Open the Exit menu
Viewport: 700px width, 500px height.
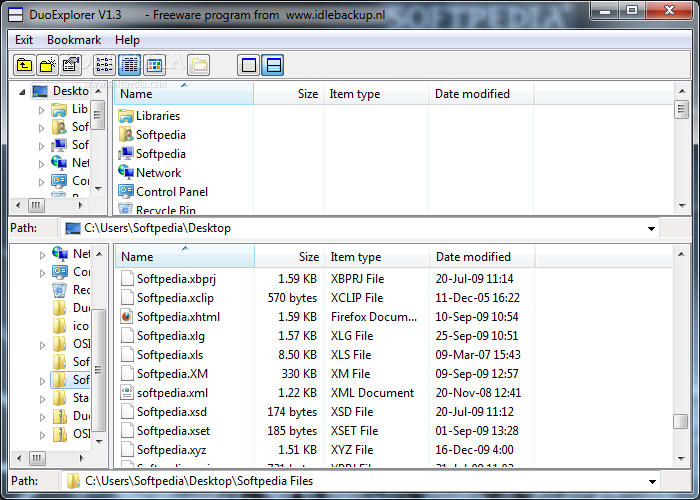(24, 40)
